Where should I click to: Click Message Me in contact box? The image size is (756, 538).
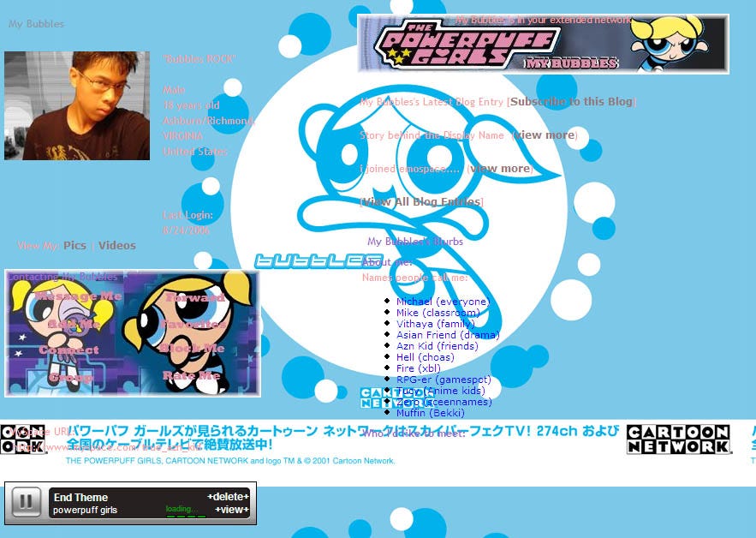(78, 296)
